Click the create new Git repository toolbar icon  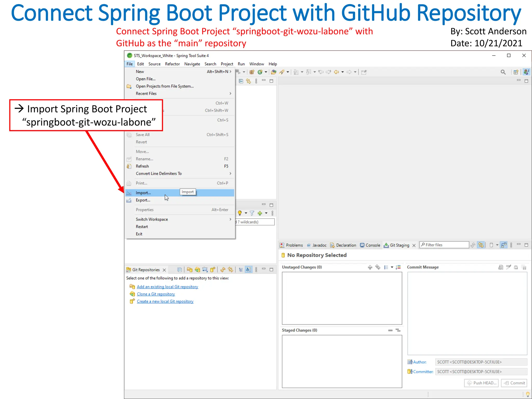213,270
